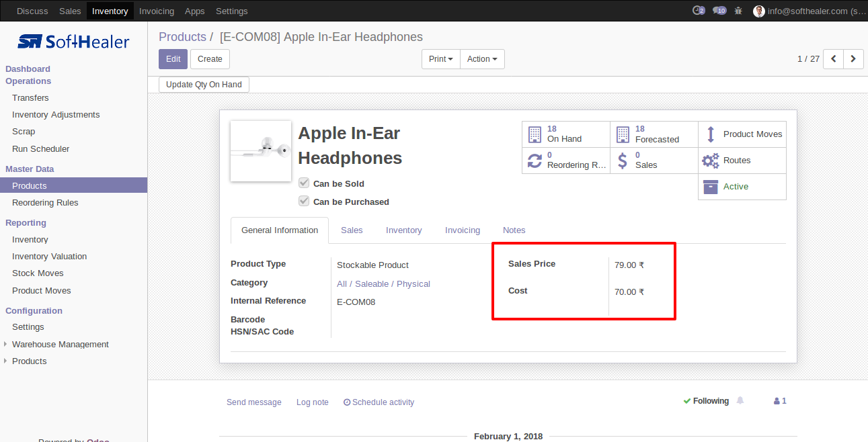Switch to the Sales tab of the product form
This screenshot has height=442, width=868.
[352, 230]
